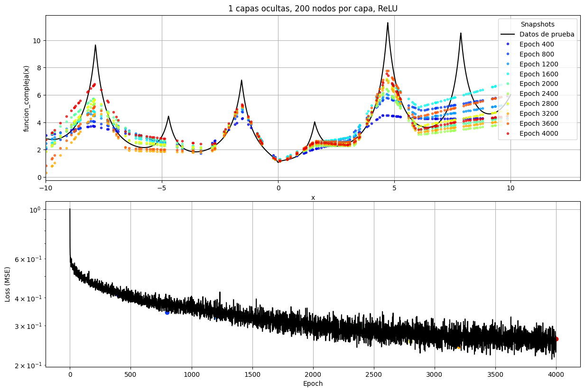Click the chart title mentioning ReLU
The image size is (585, 392).
[313, 9]
